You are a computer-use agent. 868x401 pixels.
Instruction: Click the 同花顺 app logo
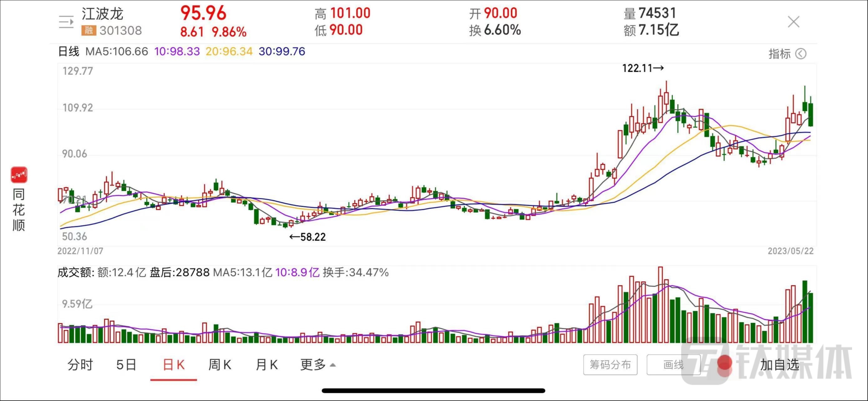tap(19, 175)
